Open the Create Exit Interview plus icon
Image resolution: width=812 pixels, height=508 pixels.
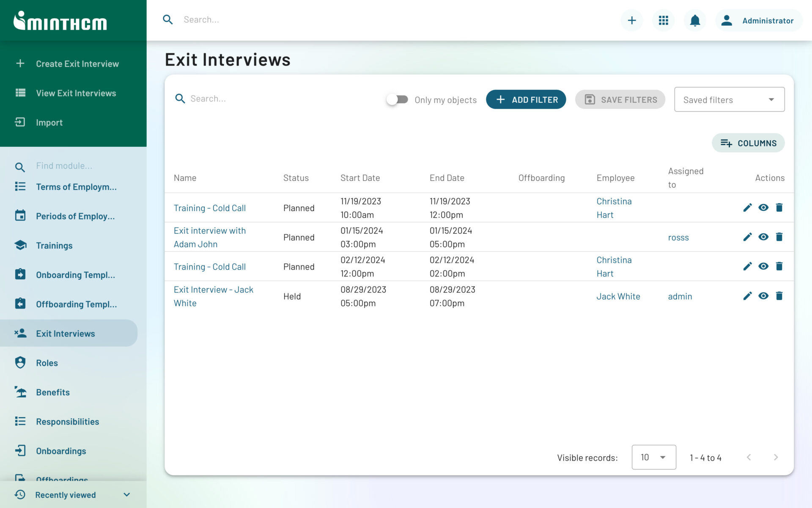(x=20, y=63)
